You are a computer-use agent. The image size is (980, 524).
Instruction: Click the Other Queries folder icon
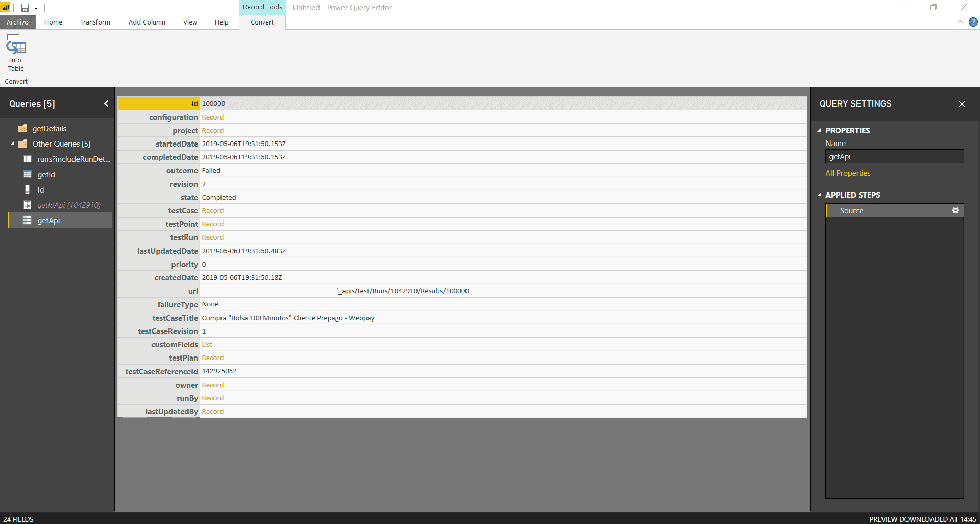click(x=22, y=144)
